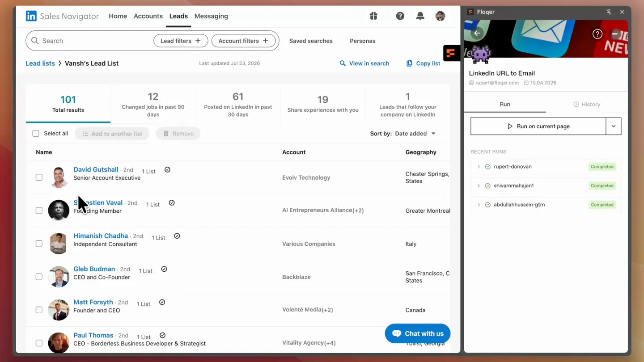Open the orange Floqer side tab icon
This screenshot has width=644, height=362.
(x=451, y=54)
